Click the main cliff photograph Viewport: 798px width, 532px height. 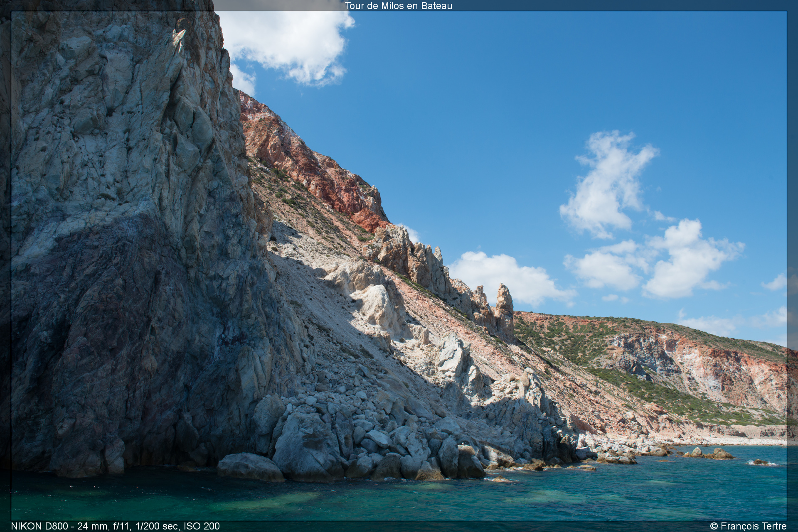click(x=399, y=266)
